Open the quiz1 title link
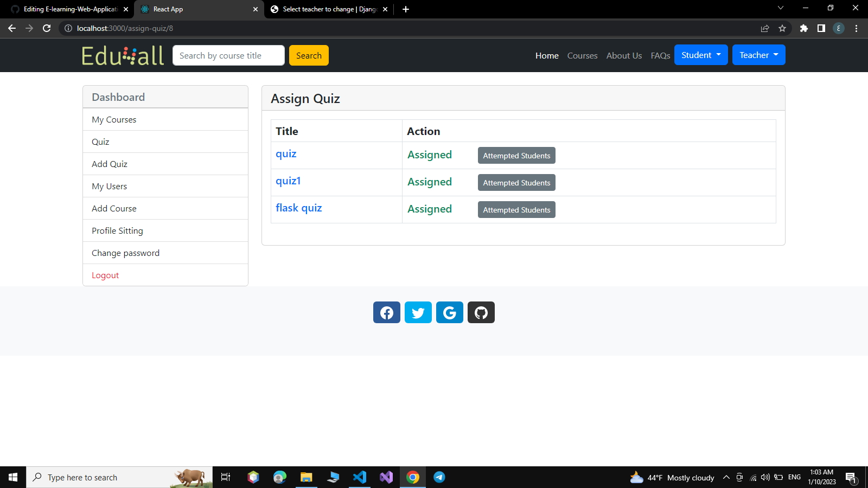 [288, 181]
